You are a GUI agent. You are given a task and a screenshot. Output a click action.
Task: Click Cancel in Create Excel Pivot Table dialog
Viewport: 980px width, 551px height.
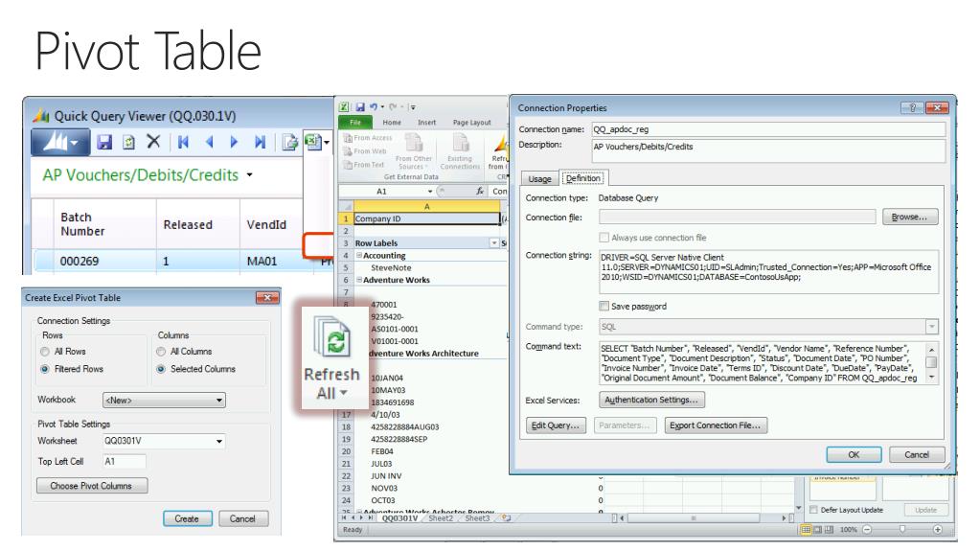(x=243, y=519)
